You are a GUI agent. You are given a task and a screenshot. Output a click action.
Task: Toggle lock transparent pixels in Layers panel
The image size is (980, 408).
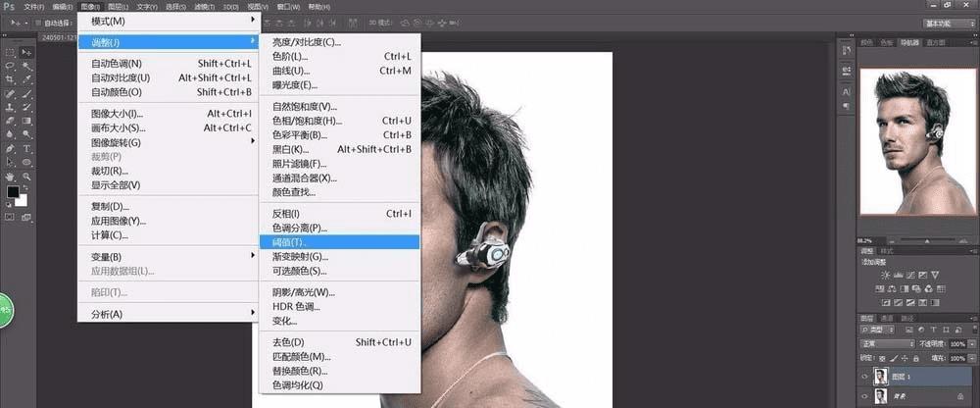point(883,359)
